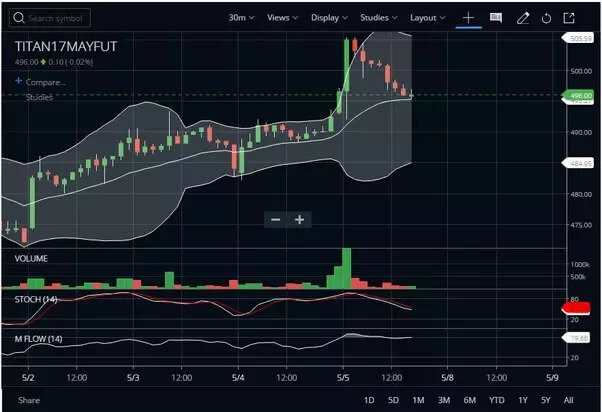Click the TITAN17MAYFUT symbol title
602x412 pixels.
(x=66, y=46)
